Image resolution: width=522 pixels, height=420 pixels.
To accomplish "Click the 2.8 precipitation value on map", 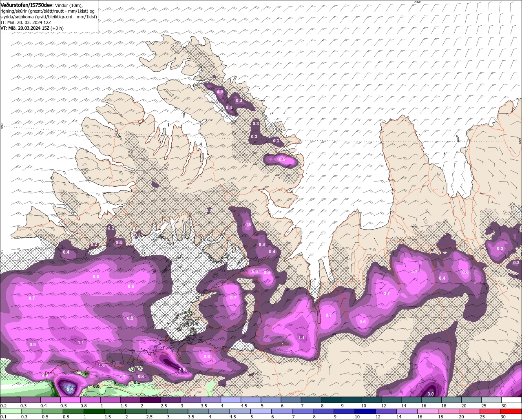I will (x=182, y=370).
